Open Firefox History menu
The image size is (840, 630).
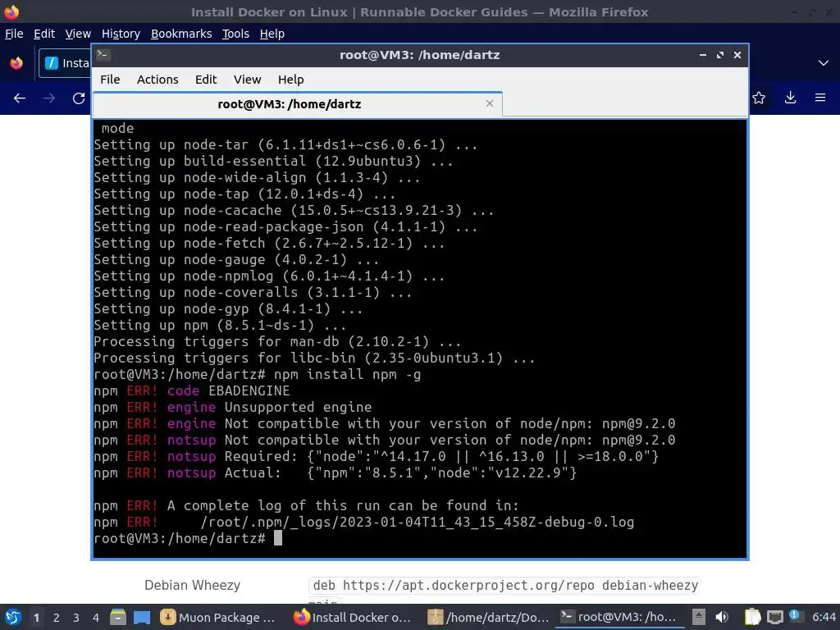[x=121, y=34]
